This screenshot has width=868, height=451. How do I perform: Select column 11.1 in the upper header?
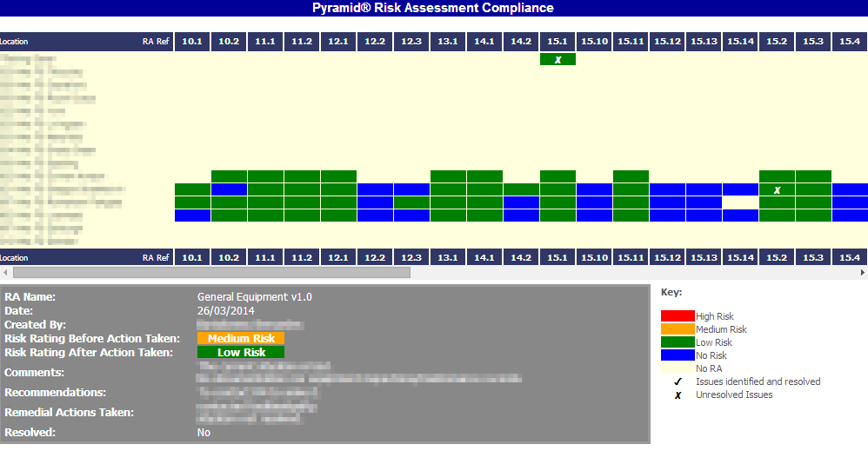265,42
